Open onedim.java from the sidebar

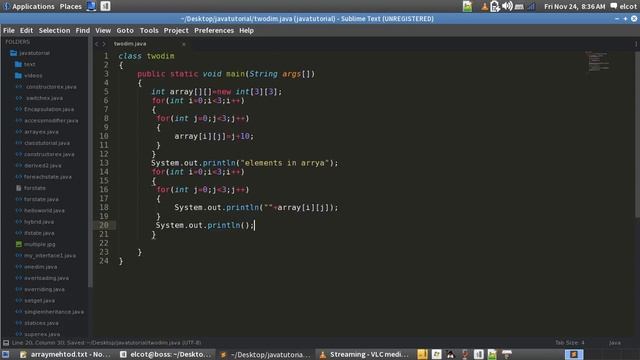point(40,267)
